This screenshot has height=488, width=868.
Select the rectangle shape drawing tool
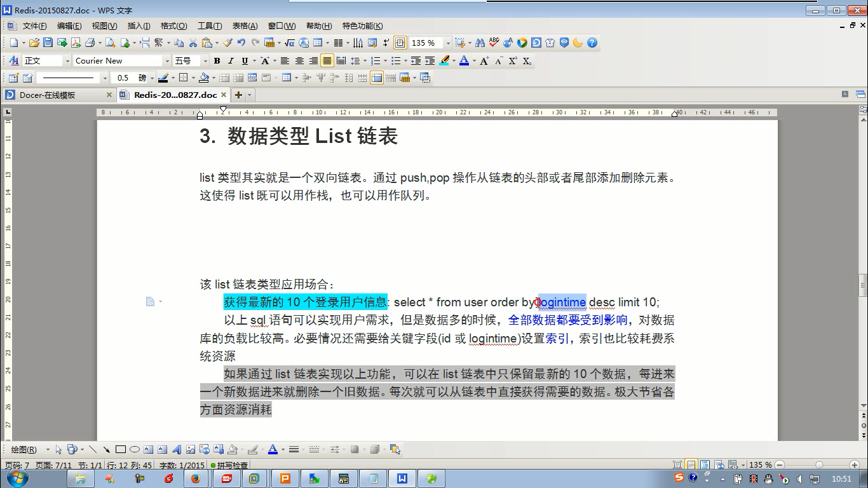(121, 449)
